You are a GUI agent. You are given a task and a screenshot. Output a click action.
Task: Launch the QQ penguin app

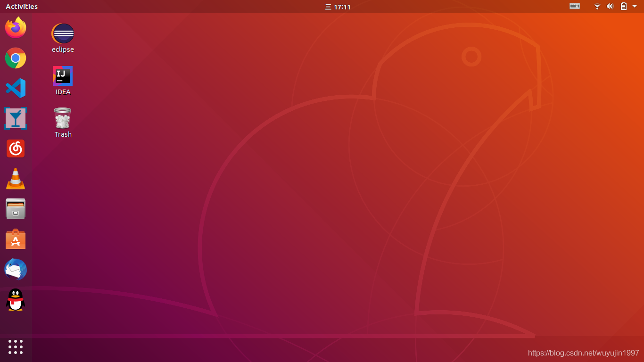pos(16,300)
